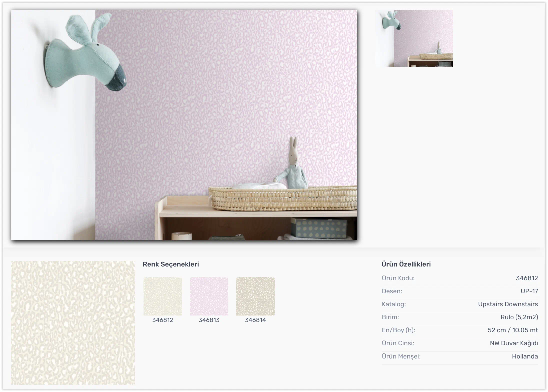Choose the beige color swatch 346814
Screen dimensions: 548x392
click(x=255, y=296)
